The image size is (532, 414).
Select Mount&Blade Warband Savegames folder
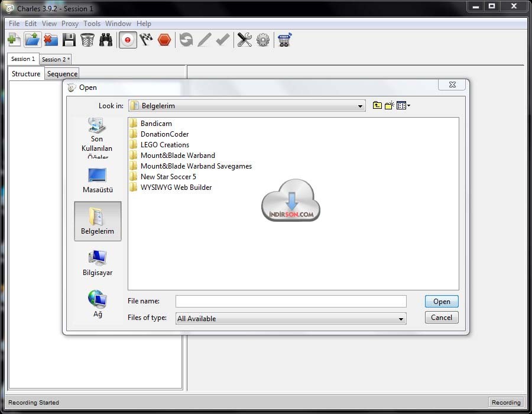click(x=191, y=166)
